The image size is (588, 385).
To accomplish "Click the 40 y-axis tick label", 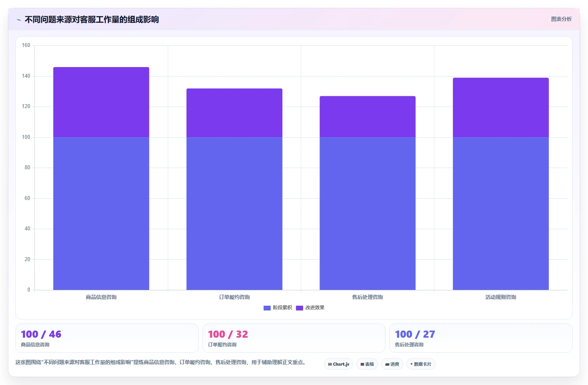I will click(27, 229).
